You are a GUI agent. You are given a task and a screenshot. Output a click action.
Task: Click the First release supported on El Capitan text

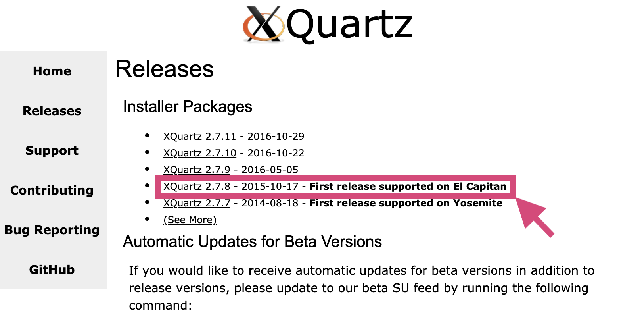(x=408, y=187)
